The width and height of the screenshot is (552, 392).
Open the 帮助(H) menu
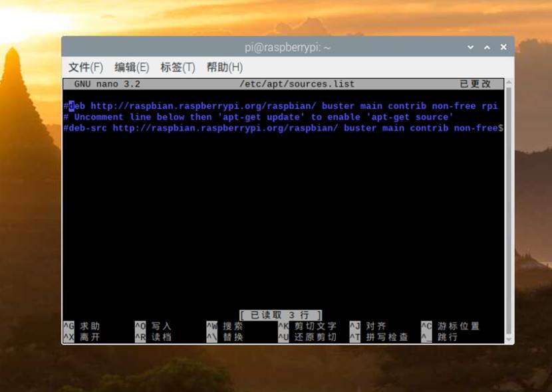pos(225,67)
